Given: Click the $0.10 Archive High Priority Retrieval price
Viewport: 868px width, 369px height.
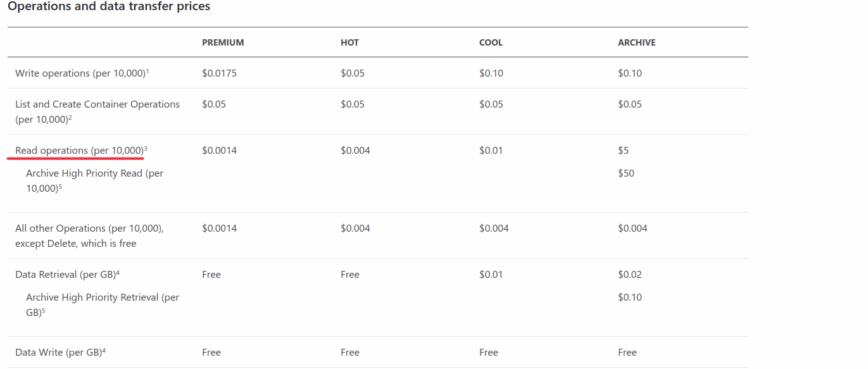Looking at the screenshot, I should click(x=630, y=297).
